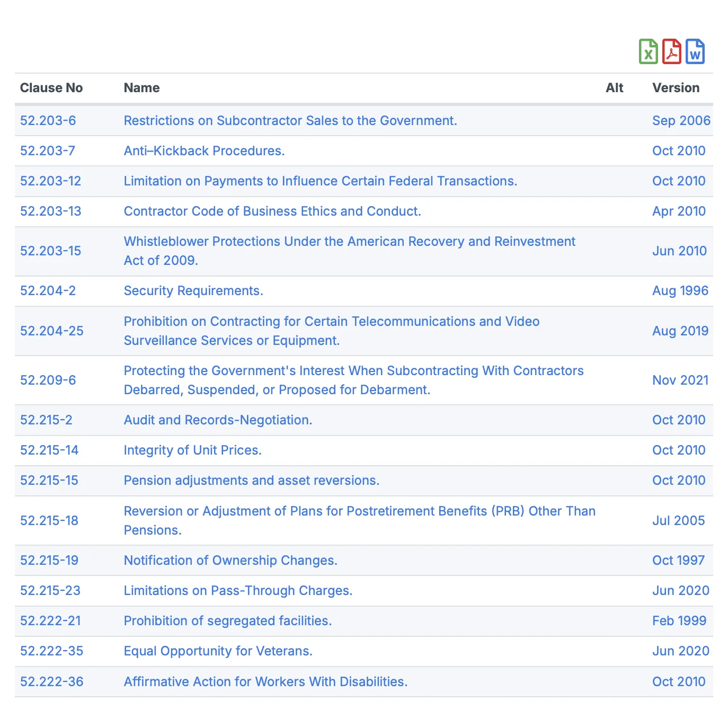Open Integrity of Unit Prices link

(192, 450)
